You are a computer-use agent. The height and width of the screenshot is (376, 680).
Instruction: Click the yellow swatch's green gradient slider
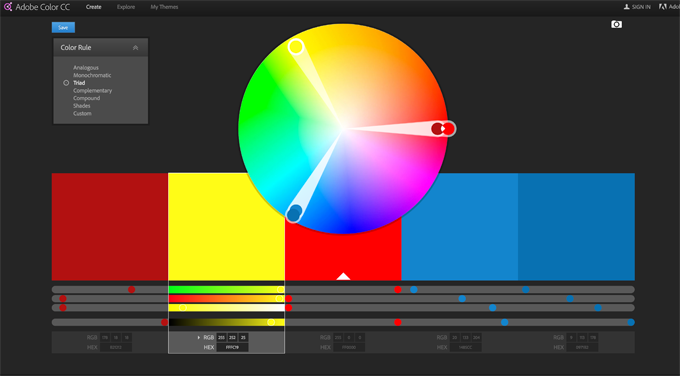coord(226,290)
